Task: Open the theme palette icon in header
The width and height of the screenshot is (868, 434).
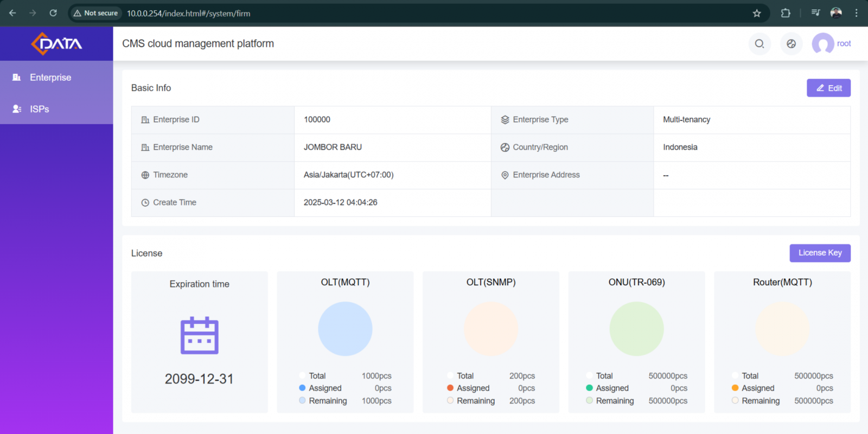Action: point(792,44)
